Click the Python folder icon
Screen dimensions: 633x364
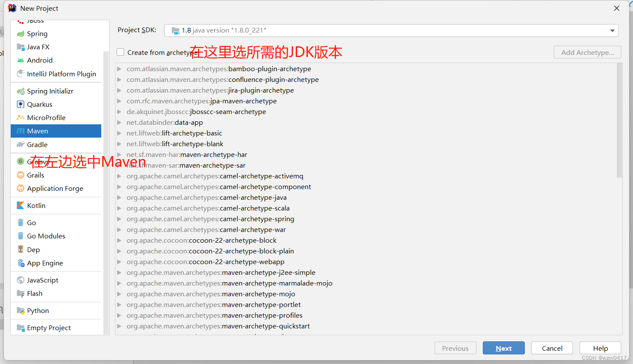(20, 310)
